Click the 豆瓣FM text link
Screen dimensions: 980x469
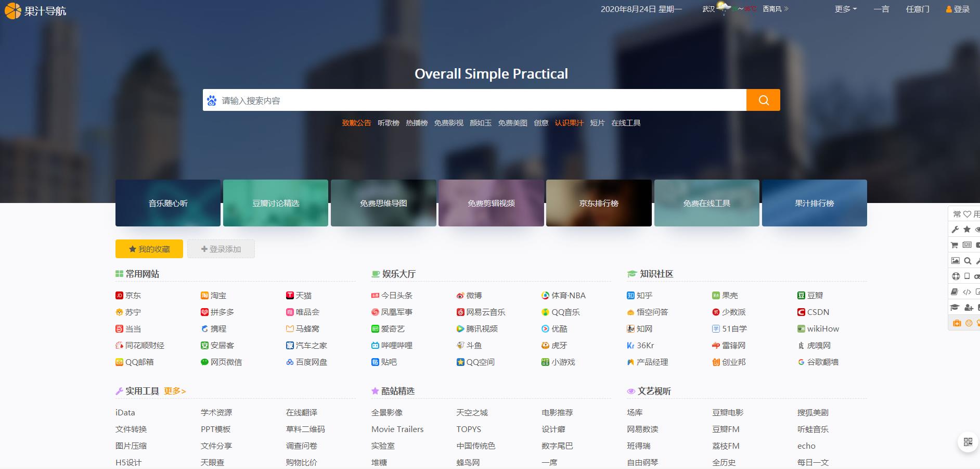[726, 429]
